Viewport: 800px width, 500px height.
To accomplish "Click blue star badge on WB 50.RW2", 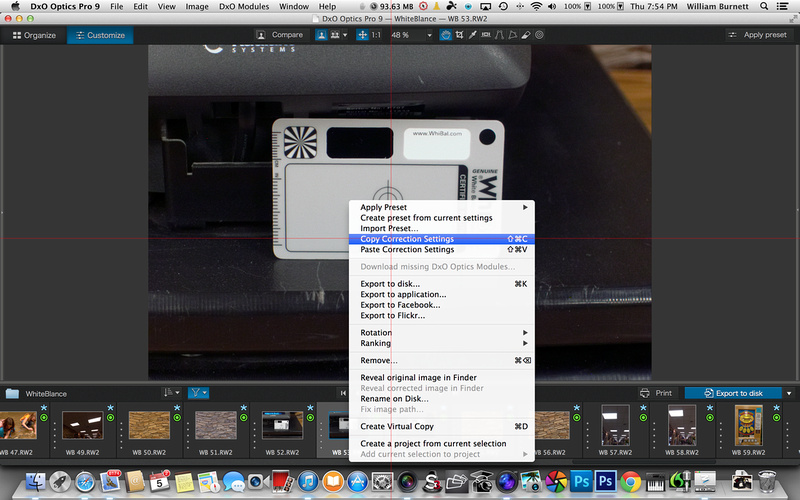I will 177,408.
